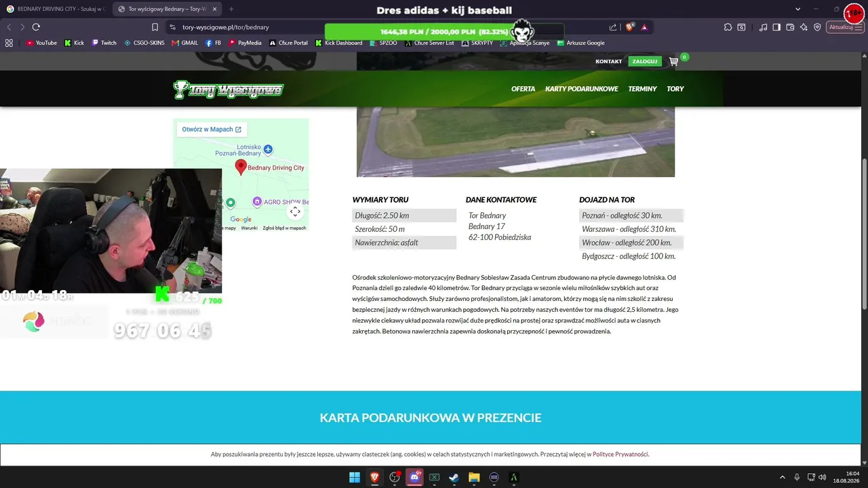This screenshot has width=868, height=488.
Task: Open File Explorer from the taskbar
Action: tap(474, 478)
